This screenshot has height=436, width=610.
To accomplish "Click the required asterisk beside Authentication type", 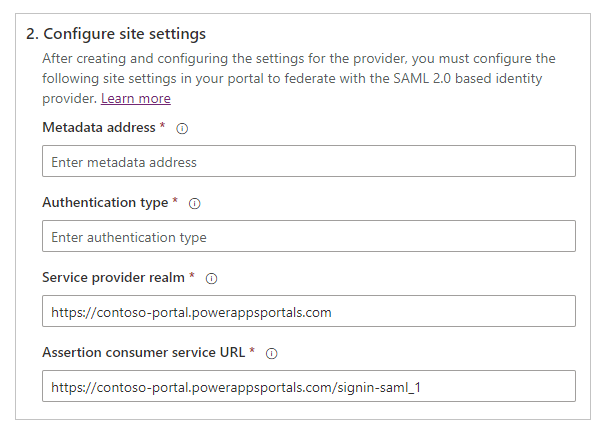I will pyautogui.click(x=175, y=202).
